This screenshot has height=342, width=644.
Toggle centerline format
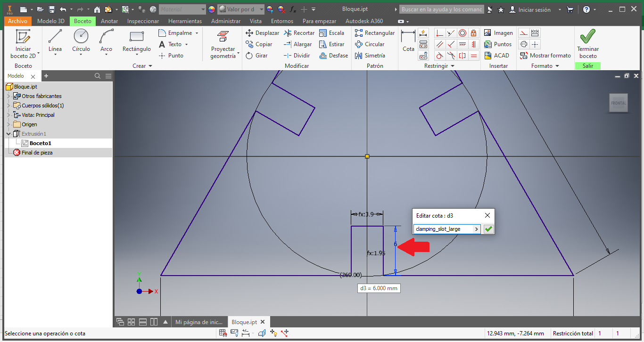pyautogui.click(x=523, y=44)
